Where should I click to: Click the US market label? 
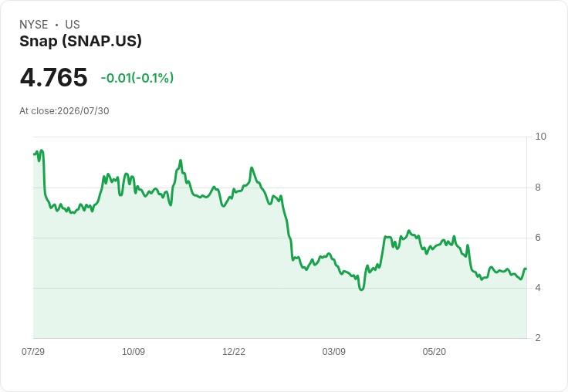click(x=73, y=25)
